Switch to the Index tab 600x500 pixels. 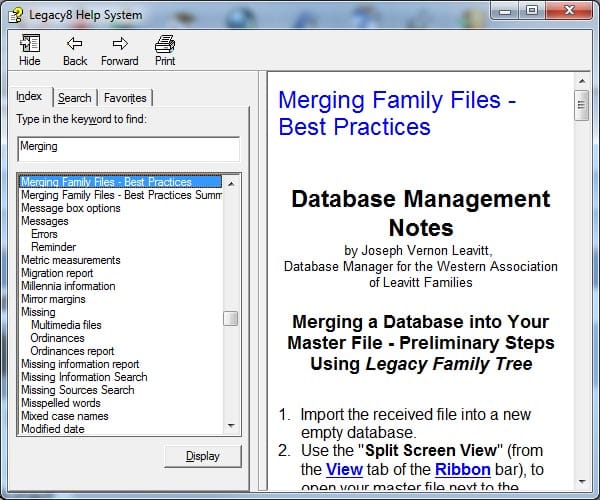point(29,96)
